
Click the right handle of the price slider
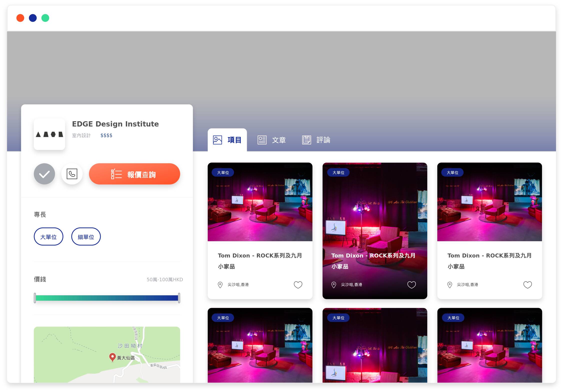(179, 298)
